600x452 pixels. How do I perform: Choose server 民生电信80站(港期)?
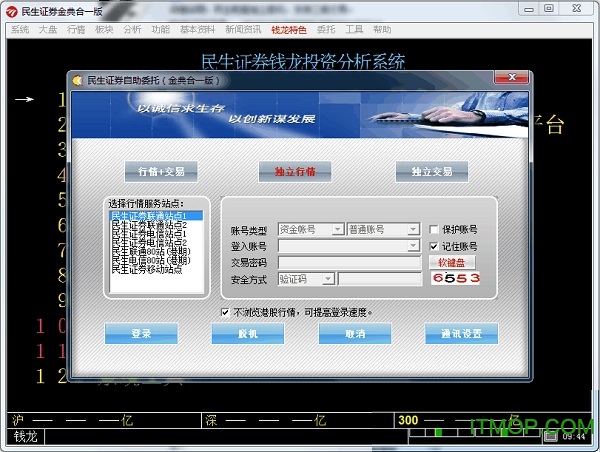click(156, 260)
